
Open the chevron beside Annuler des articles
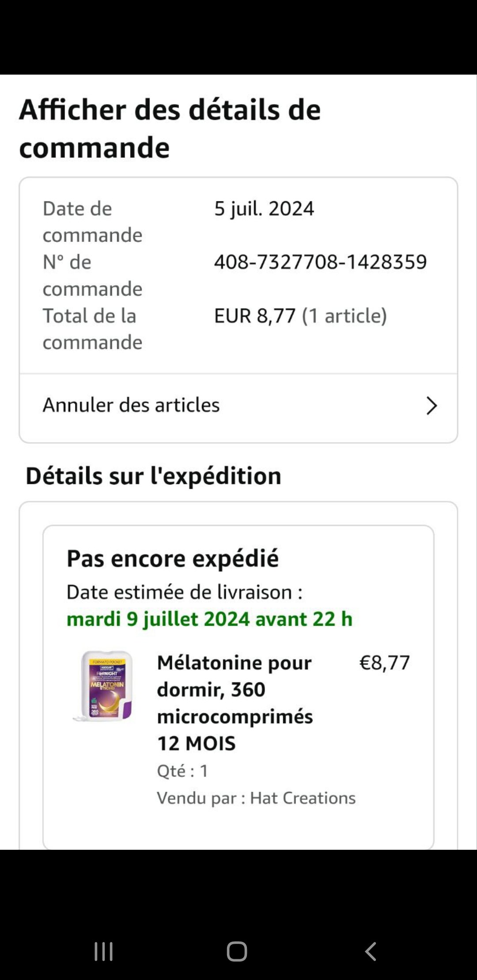(432, 406)
